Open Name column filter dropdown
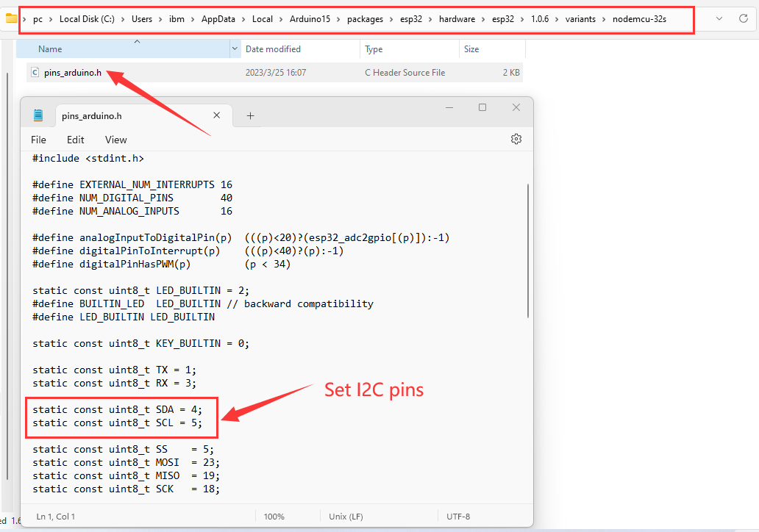This screenshot has width=759, height=532. pyautogui.click(x=235, y=49)
